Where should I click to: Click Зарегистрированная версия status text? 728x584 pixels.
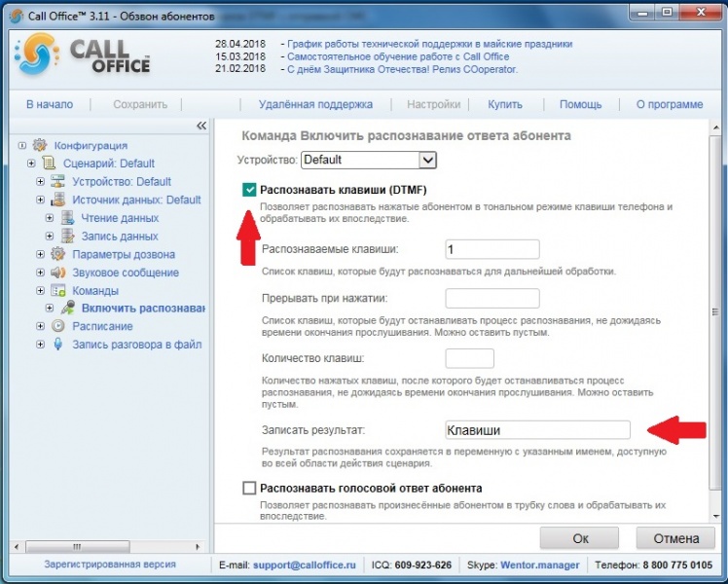[110, 564]
